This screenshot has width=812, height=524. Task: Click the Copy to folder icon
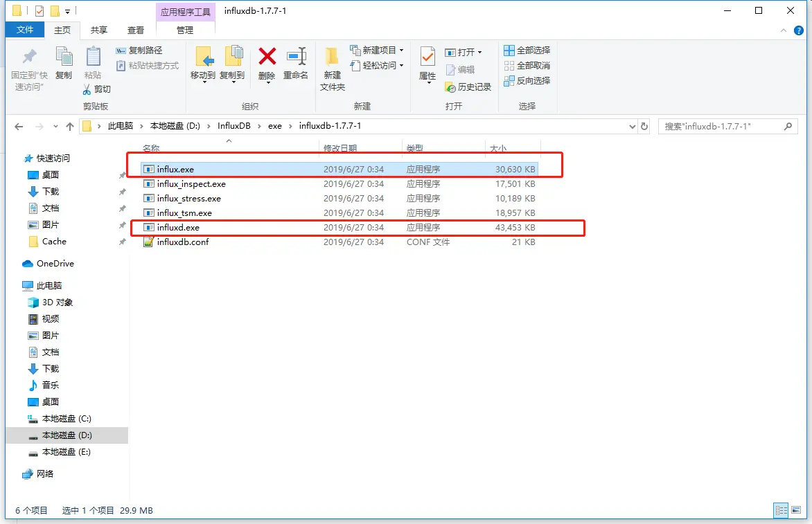[233, 57]
